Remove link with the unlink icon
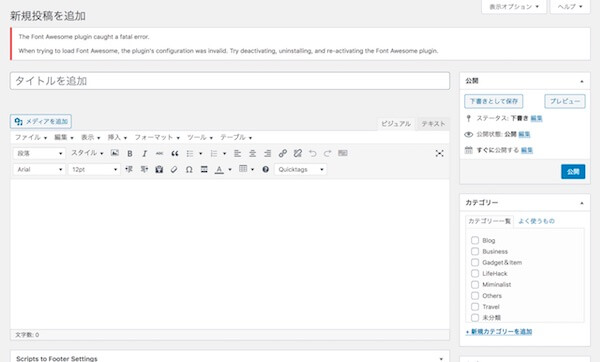 [x=297, y=153]
